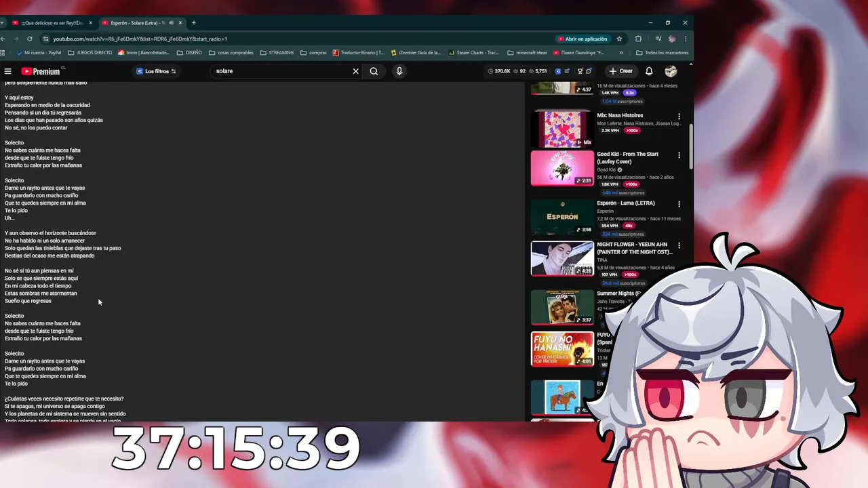Open 'Los filtros' extension button
The image size is (868, 488).
[156, 71]
